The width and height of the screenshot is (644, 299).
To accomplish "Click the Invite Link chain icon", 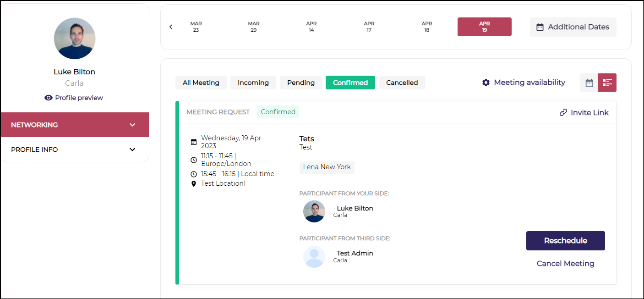I will point(563,112).
